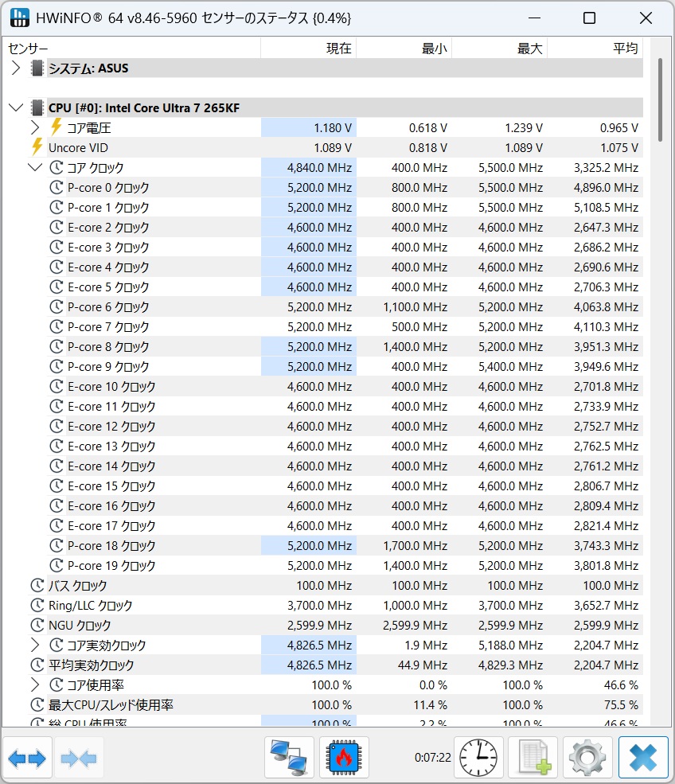Click the clock icon of コア クロック

tap(56, 167)
